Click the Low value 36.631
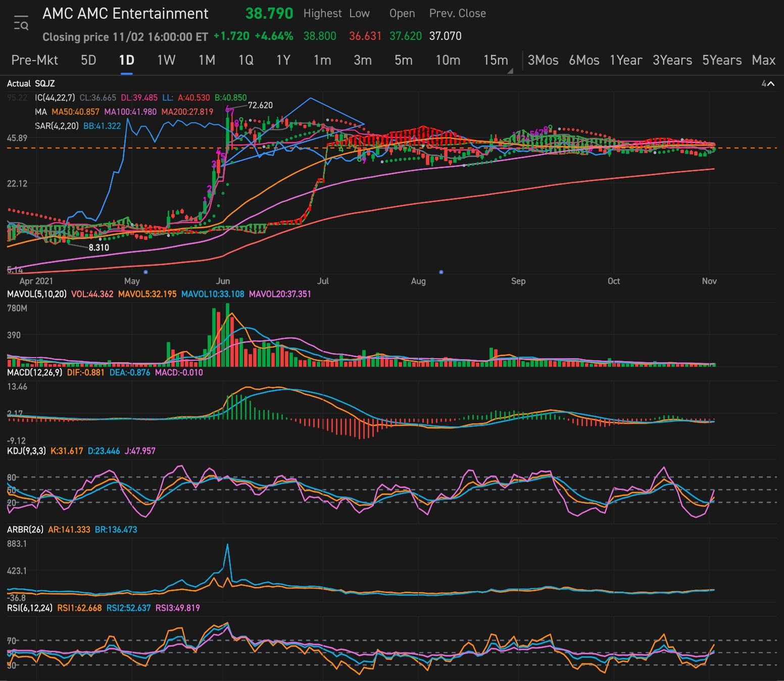784x681 pixels. [365, 36]
